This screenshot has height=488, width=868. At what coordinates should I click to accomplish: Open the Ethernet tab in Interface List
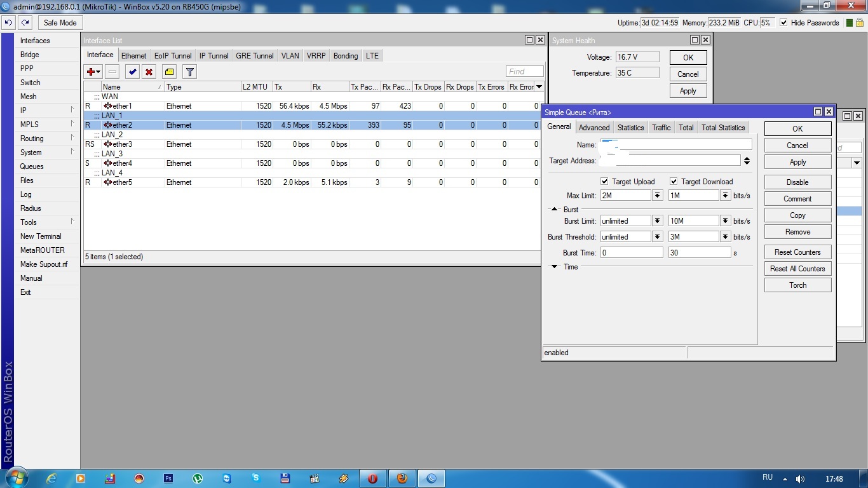(x=134, y=56)
